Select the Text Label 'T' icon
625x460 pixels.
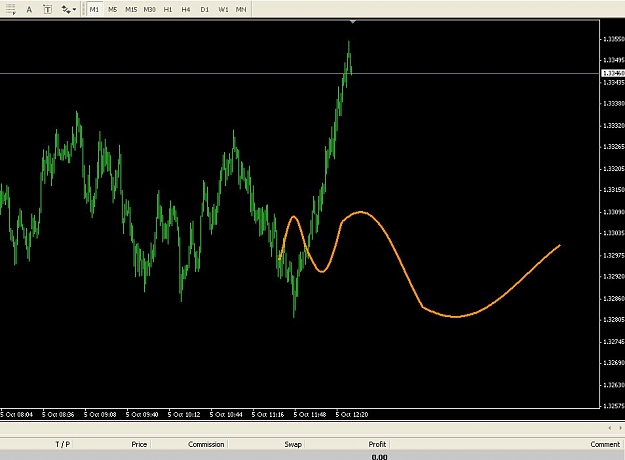[x=47, y=10]
